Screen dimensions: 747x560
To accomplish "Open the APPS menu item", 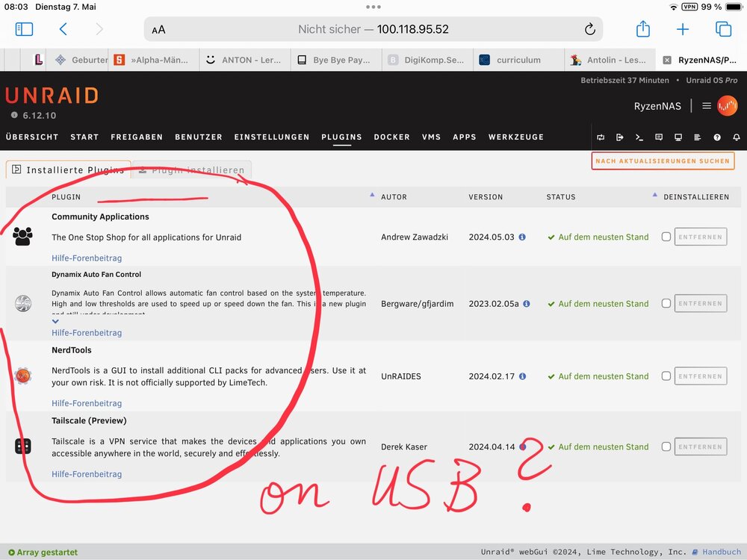I will pos(465,137).
